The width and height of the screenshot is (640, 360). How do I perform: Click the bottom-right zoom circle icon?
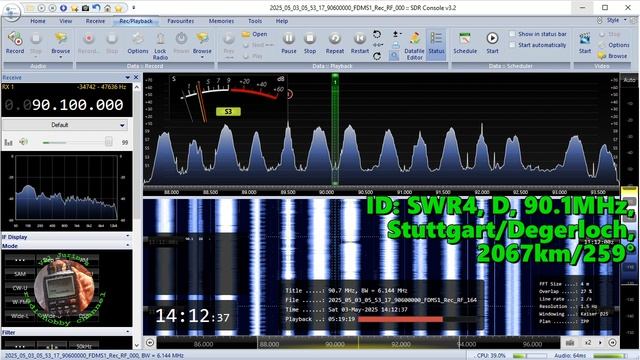[612, 342]
